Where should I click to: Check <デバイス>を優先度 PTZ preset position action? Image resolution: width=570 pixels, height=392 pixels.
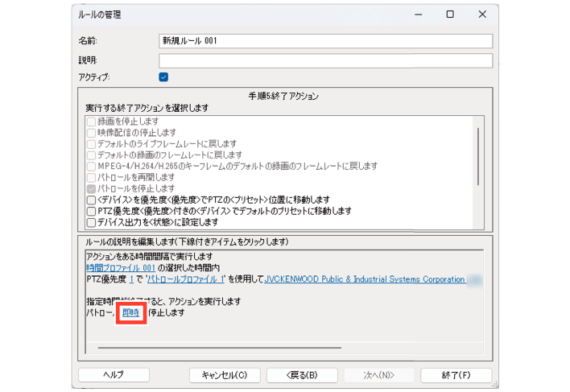91,200
